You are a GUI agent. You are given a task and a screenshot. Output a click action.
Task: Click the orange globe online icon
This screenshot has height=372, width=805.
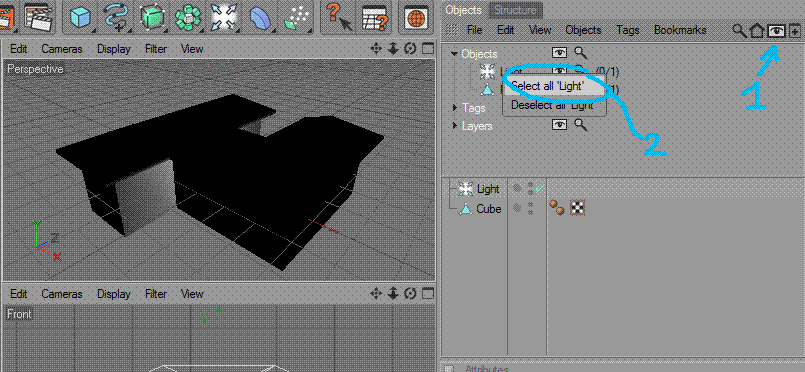click(416, 18)
